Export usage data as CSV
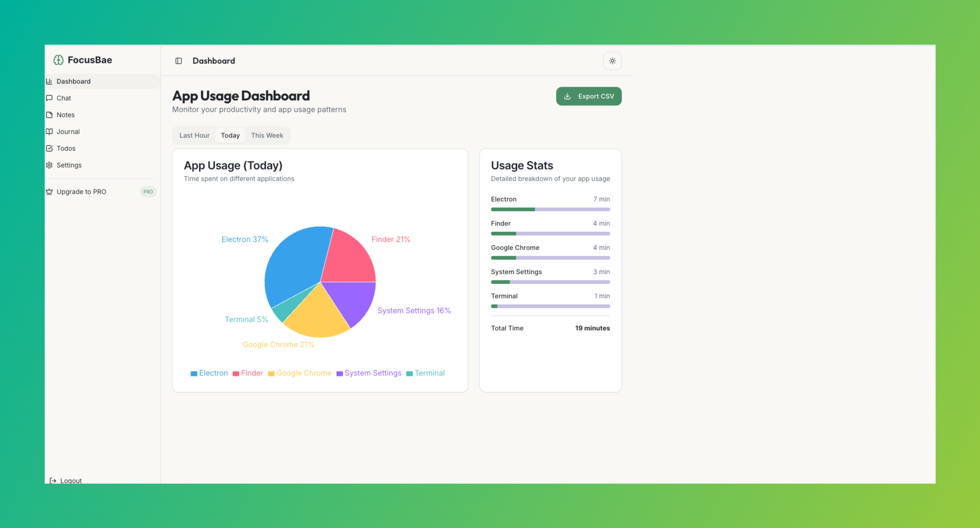This screenshot has width=980, height=528. pos(589,96)
